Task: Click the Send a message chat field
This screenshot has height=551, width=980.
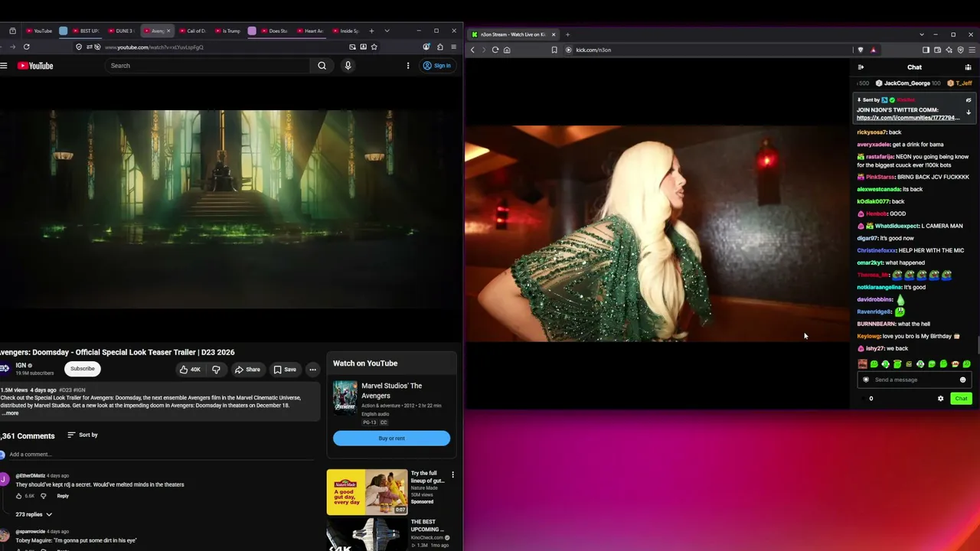Action: click(x=914, y=380)
